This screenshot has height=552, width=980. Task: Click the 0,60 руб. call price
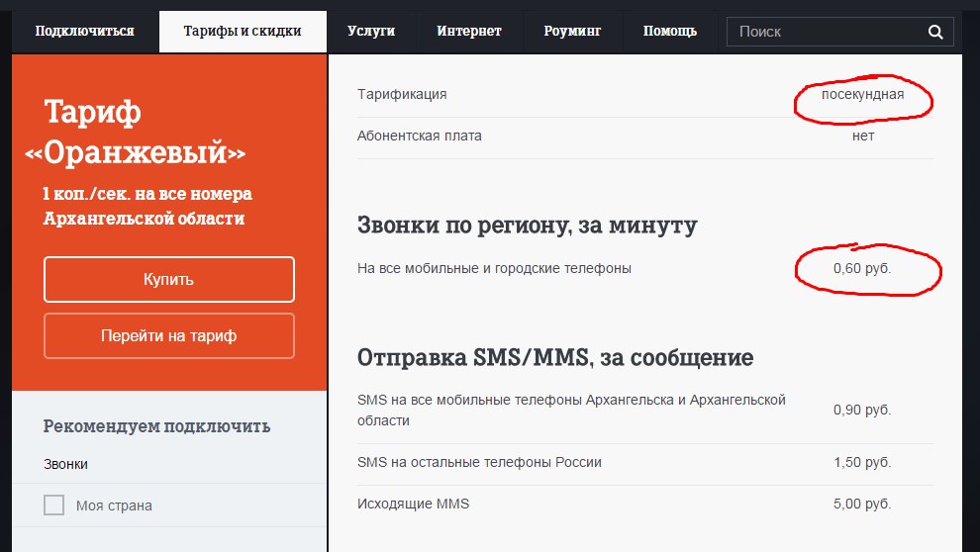coord(862,268)
